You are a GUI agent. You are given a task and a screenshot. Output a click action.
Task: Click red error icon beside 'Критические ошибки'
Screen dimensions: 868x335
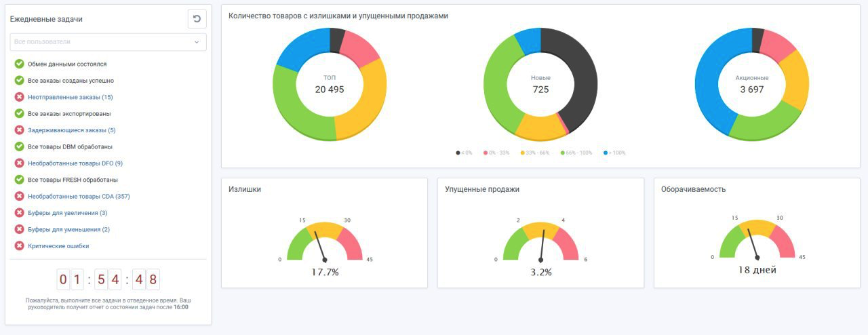click(x=19, y=246)
